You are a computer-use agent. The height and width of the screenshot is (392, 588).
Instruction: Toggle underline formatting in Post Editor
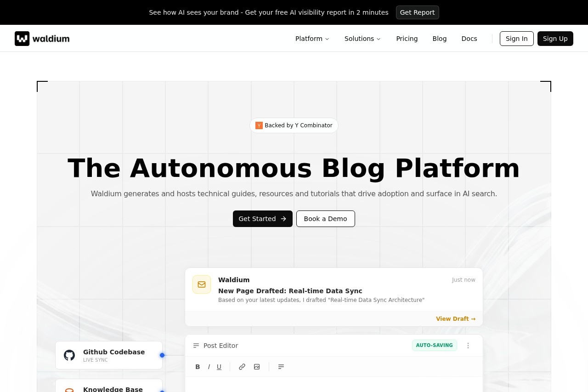[219, 367]
